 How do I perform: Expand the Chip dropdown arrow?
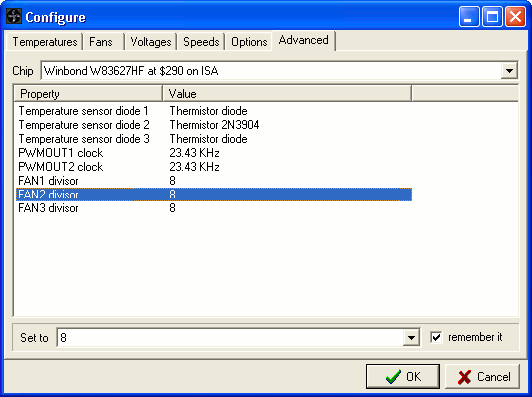(509, 71)
